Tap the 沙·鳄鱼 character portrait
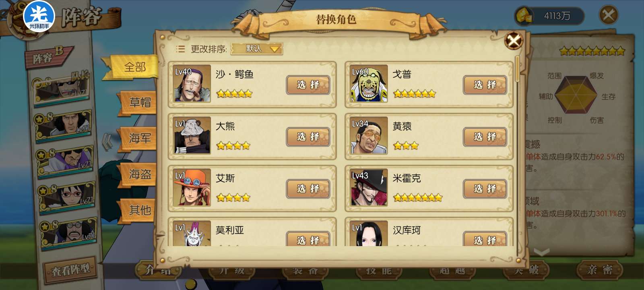Viewport: 644px width, 290px height. 192,84
